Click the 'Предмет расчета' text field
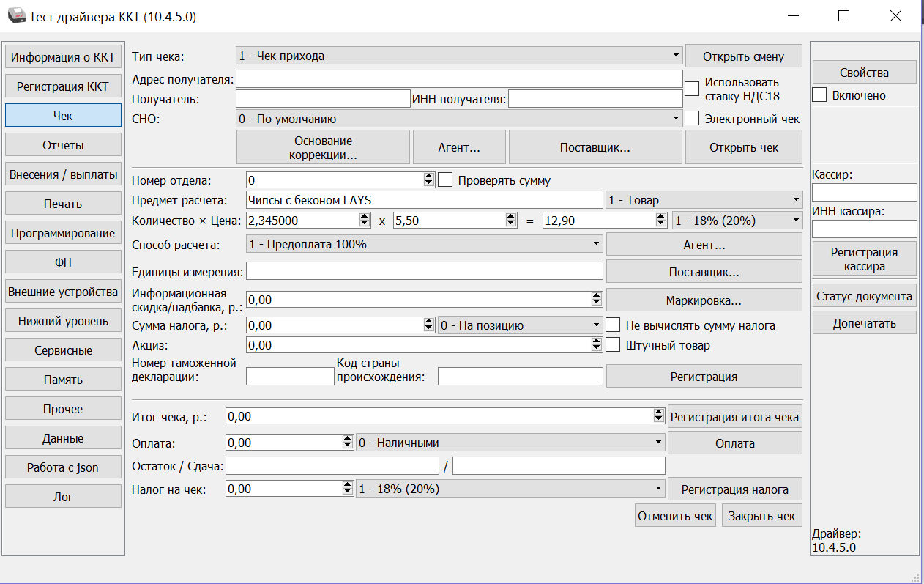This screenshot has width=924, height=584. pos(424,200)
